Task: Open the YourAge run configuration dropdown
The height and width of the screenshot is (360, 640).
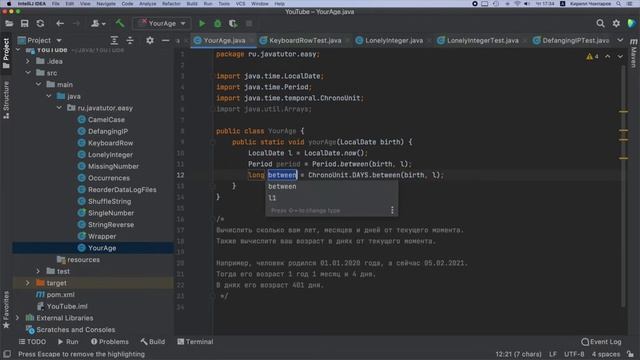Action: tap(162, 24)
